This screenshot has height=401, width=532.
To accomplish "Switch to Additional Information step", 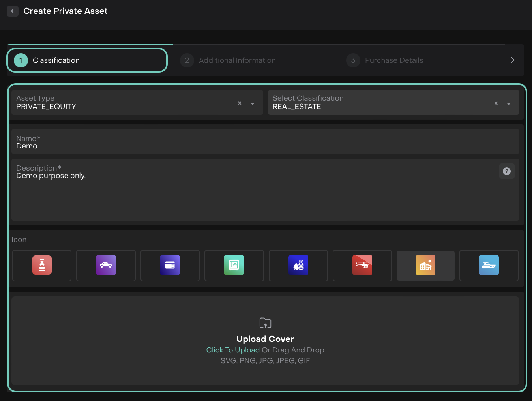I will 237,60.
